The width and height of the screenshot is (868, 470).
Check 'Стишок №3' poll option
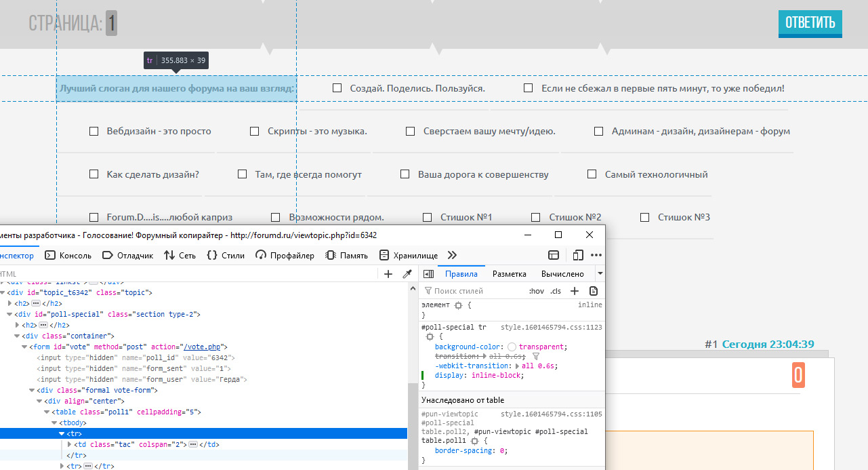pyautogui.click(x=644, y=218)
